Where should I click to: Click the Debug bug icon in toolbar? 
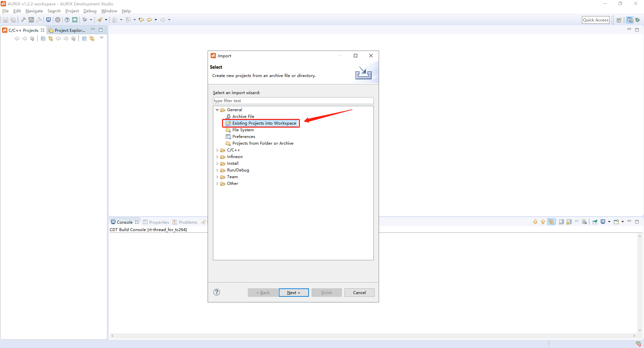85,20
